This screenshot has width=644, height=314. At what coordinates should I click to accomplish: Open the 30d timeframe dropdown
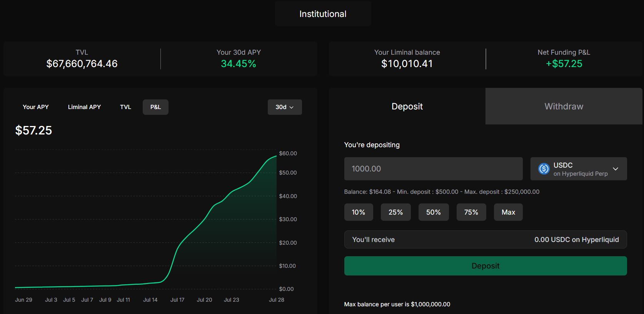pos(284,107)
